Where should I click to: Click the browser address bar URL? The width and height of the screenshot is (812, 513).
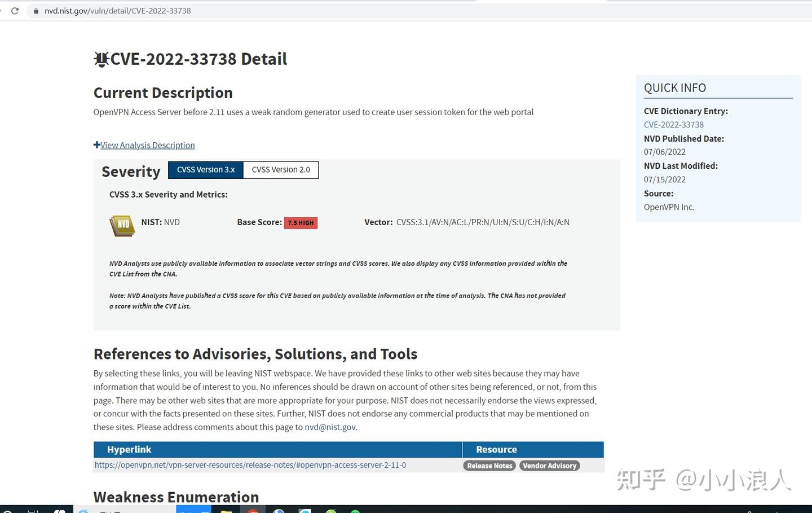point(118,11)
